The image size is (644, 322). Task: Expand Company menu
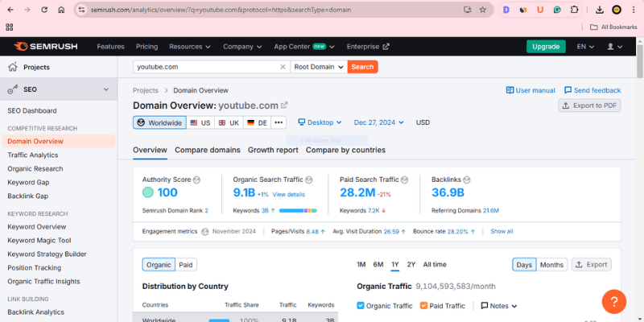(242, 47)
